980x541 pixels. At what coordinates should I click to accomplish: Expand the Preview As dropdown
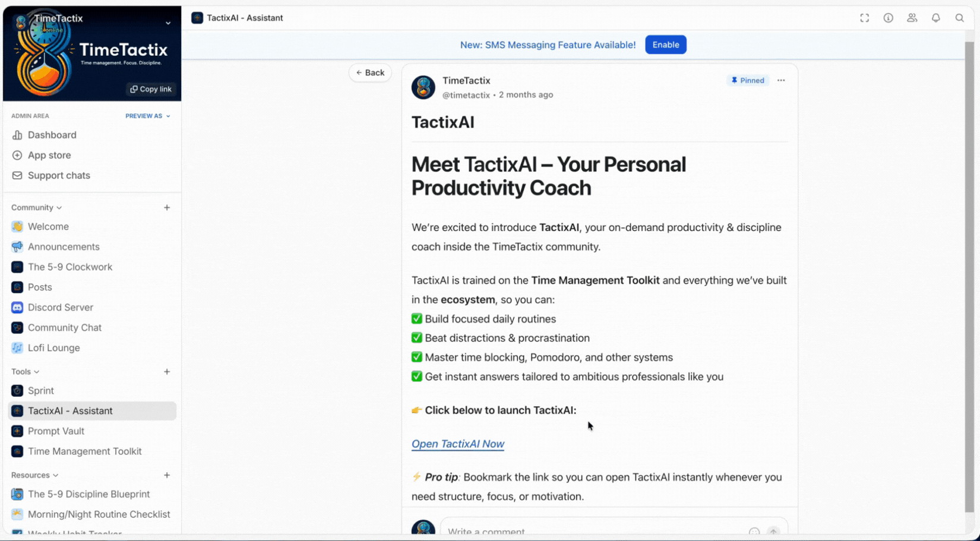tap(148, 116)
